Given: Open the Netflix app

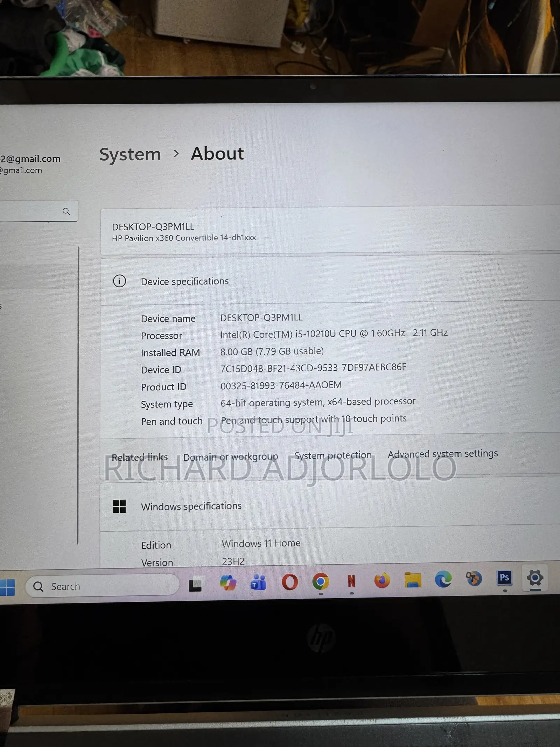Looking at the screenshot, I should tap(351, 581).
